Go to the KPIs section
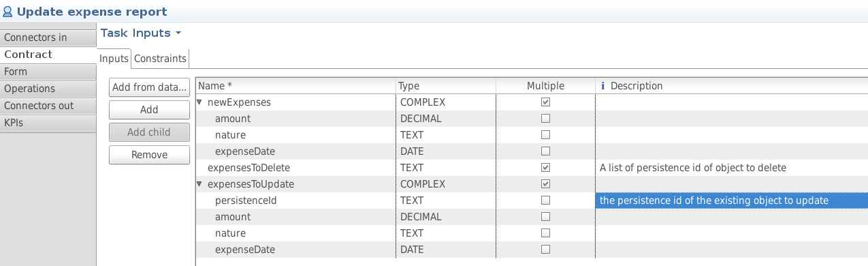 click(x=48, y=123)
